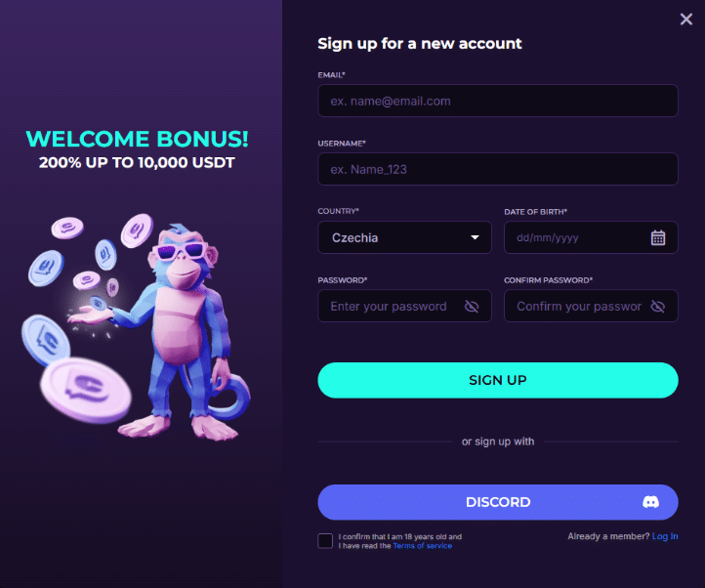The height and width of the screenshot is (588, 705).
Task: Click into the Username field
Action: (497, 169)
